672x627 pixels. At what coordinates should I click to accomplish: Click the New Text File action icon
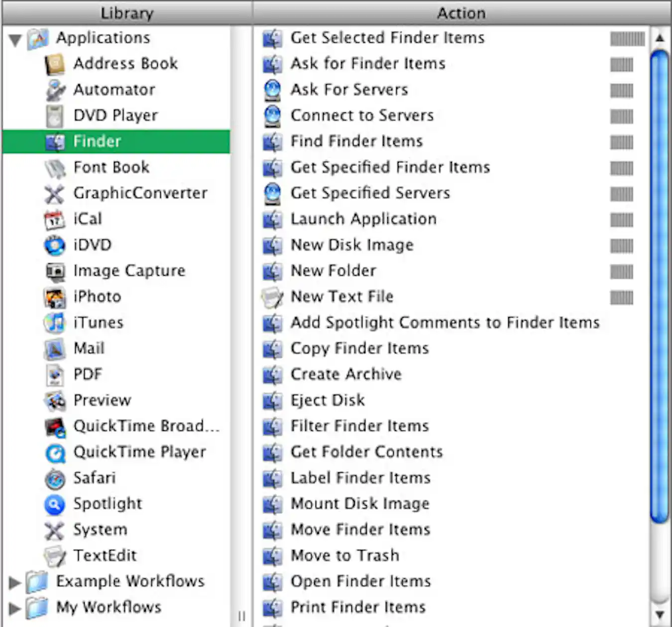(x=272, y=297)
